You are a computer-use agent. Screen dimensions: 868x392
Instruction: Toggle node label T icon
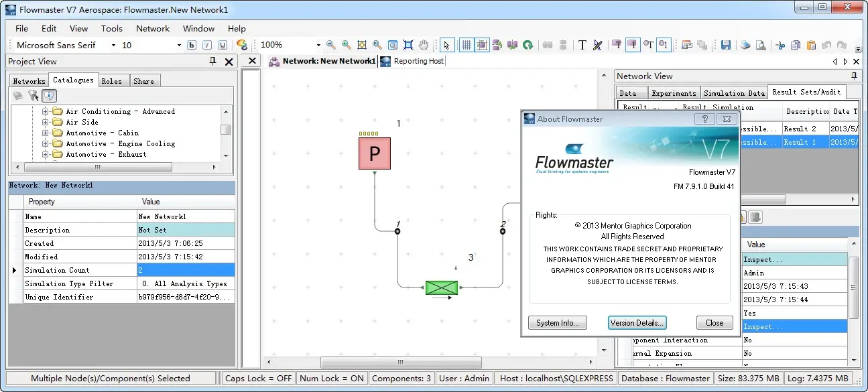pyautogui.click(x=648, y=45)
